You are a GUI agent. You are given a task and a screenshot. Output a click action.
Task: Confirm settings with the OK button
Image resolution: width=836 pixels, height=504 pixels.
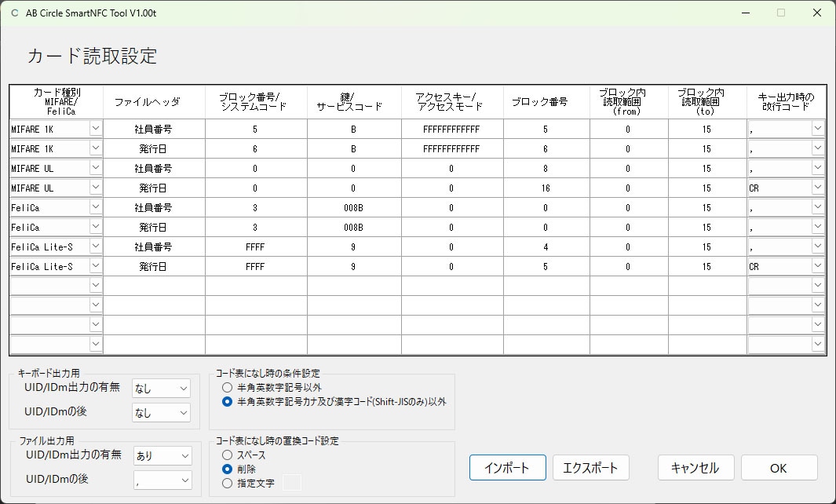coord(779,468)
